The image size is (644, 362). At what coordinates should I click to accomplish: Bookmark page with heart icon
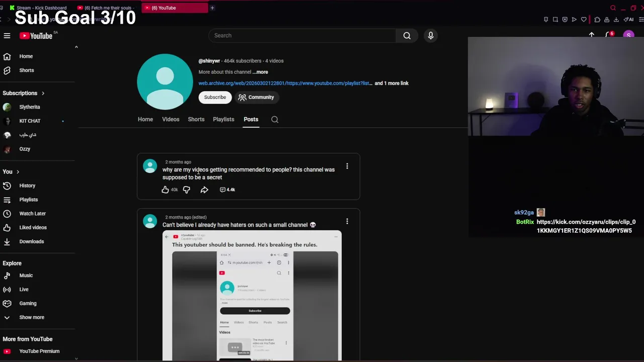pyautogui.click(x=584, y=20)
